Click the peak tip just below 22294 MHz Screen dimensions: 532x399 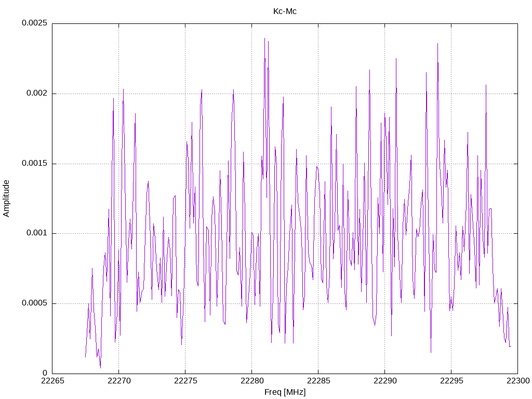[437, 44]
